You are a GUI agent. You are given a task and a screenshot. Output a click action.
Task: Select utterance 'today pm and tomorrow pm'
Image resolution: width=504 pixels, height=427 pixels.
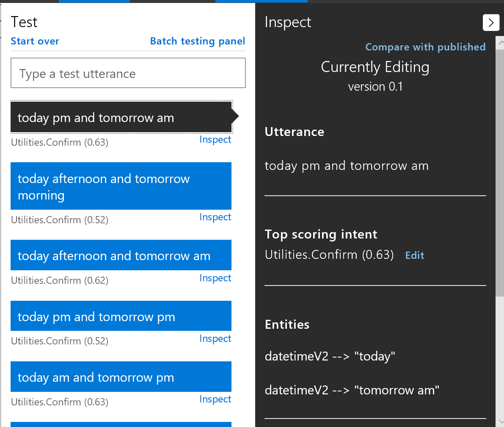click(121, 316)
